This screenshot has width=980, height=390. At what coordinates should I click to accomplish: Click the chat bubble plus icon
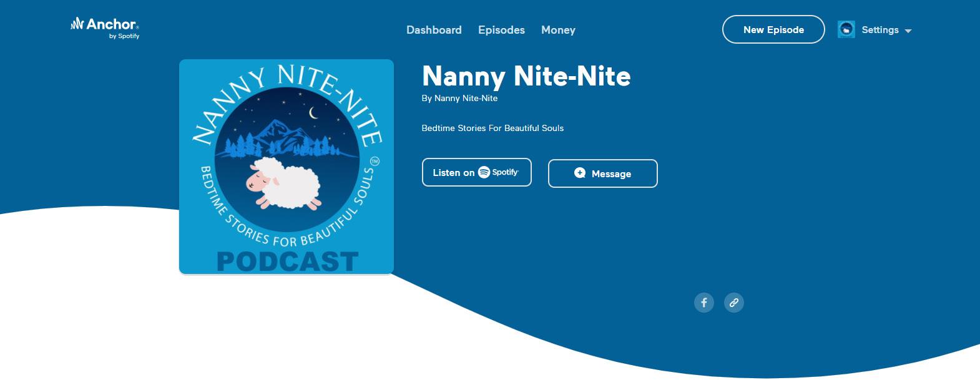click(x=580, y=173)
